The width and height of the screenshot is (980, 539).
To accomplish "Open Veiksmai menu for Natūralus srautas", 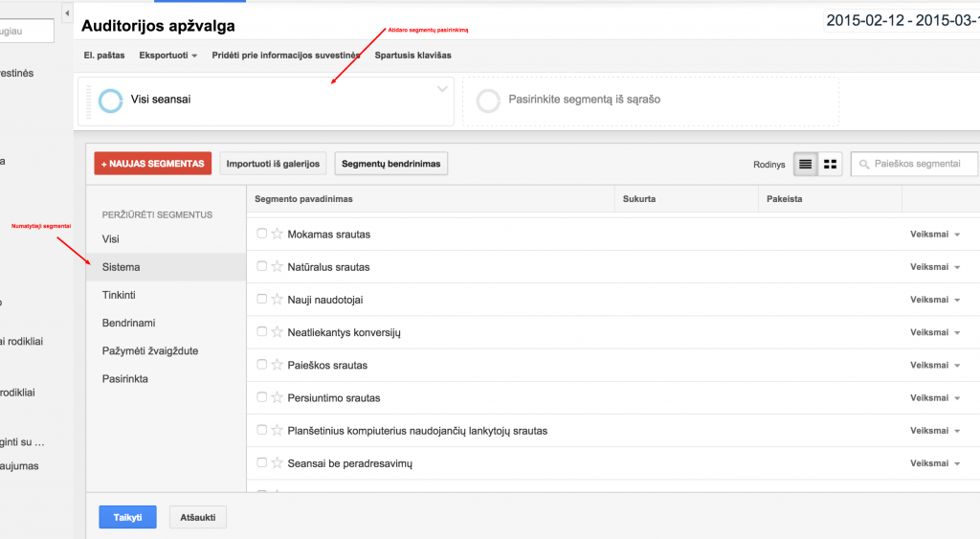I will [934, 266].
